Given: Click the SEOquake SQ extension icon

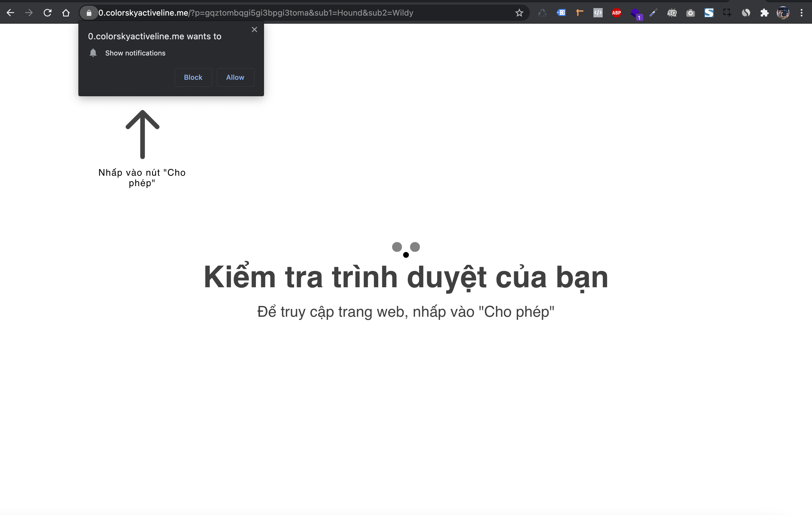Looking at the screenshot, I should tap(672, 13).
